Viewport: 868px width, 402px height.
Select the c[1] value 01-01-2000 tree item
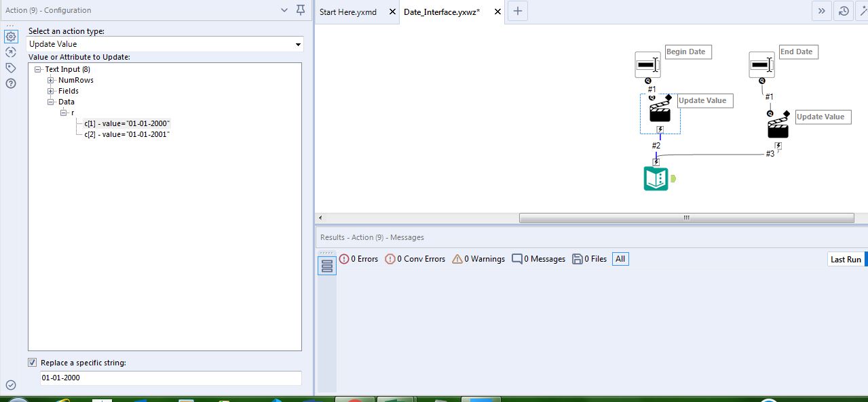(x=126, y=123)
